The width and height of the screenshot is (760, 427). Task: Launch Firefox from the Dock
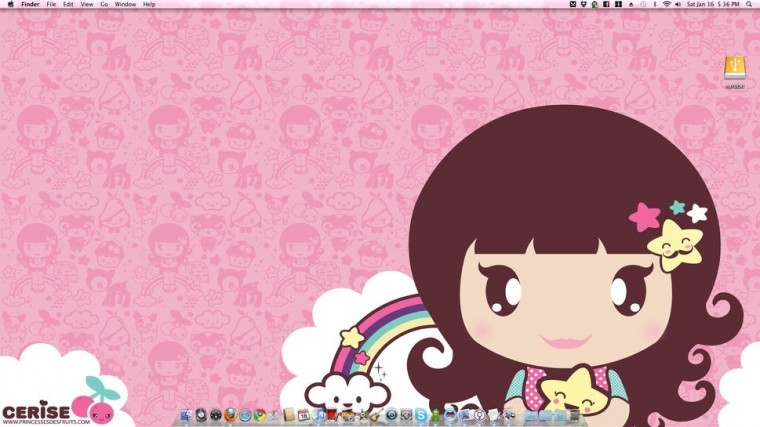click(231, 415)
